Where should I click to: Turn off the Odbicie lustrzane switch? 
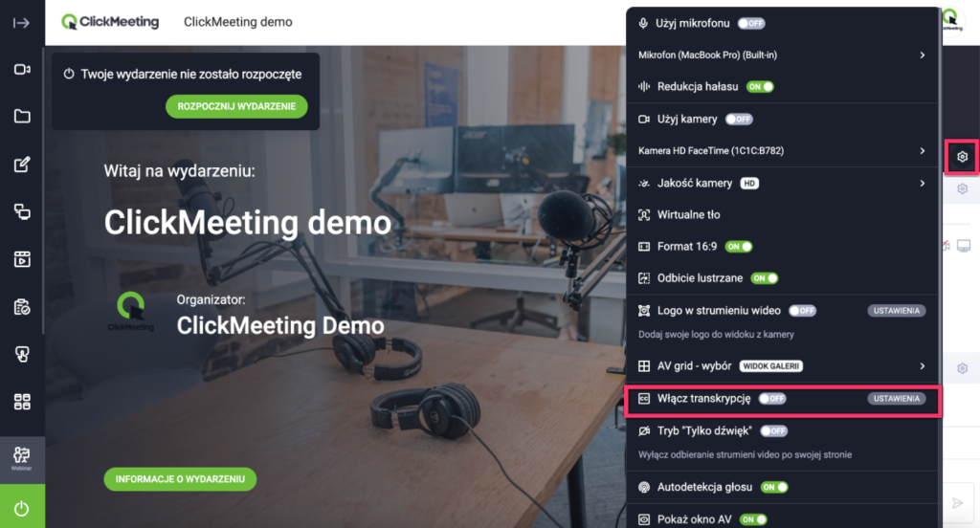pyautogui.click(x=765, y=278)
